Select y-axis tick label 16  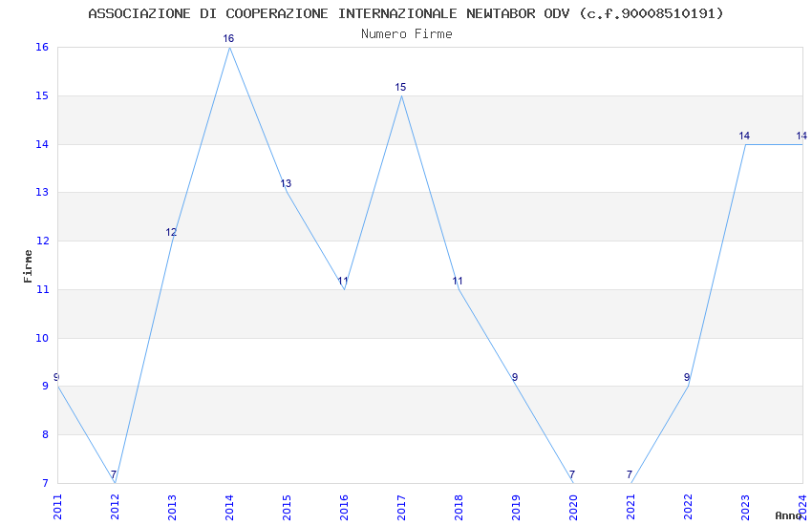coord(42,47)
